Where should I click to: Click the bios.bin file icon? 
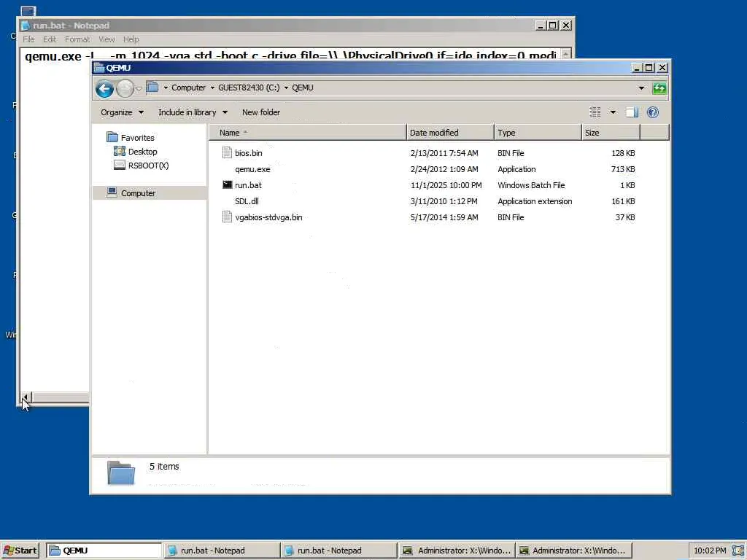(228, 152)
